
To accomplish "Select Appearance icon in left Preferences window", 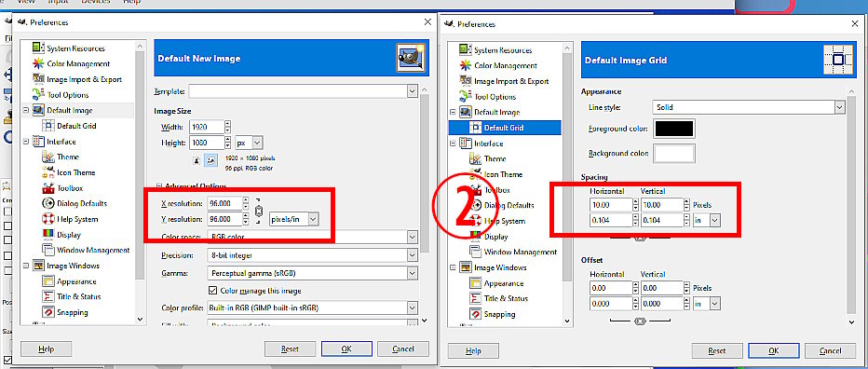I will 48,280.
